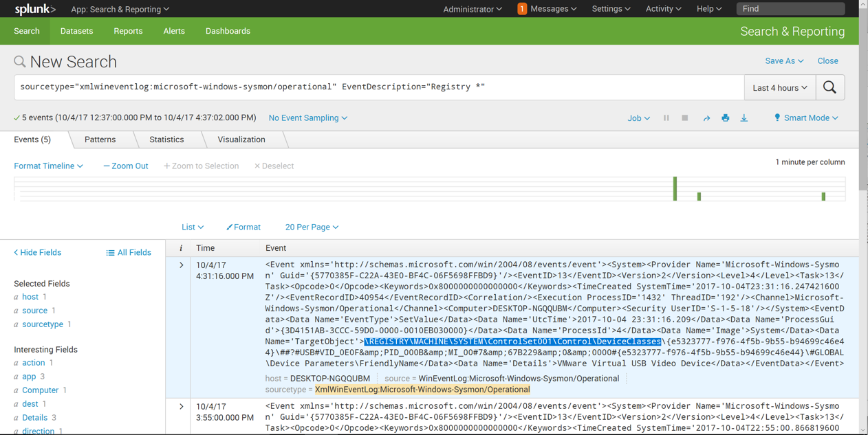Open Format Timeline dropdown
This screenshot has height=435, width=868.
(x=48, y=166)
